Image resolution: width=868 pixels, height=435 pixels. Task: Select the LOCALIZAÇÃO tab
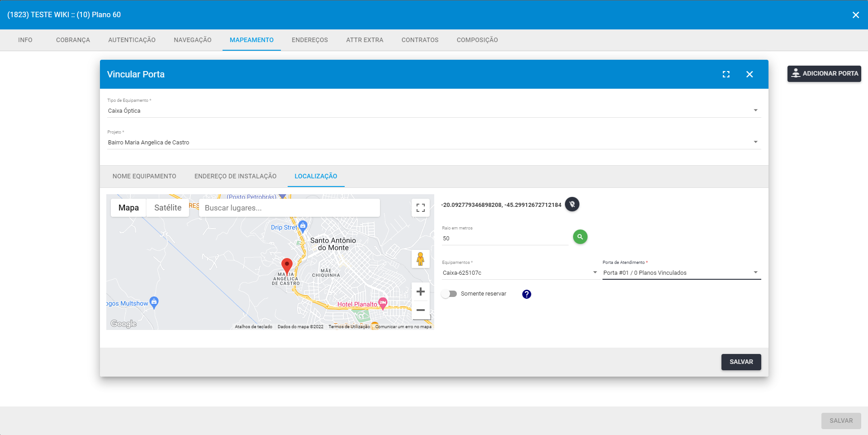[x=316, y=176]
